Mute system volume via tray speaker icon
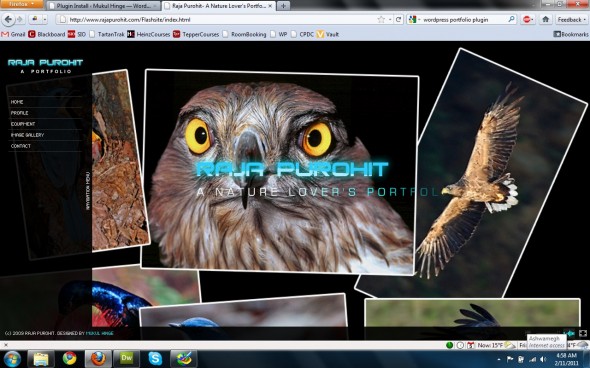Screen dimensions: 590x368 pyautogui.click(x=543, y=360)
